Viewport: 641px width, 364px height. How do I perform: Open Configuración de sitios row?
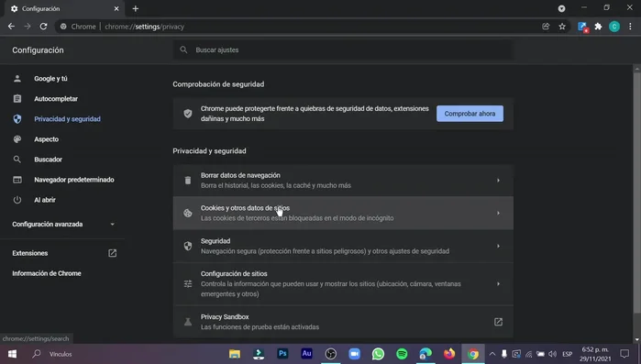(343, 283)
